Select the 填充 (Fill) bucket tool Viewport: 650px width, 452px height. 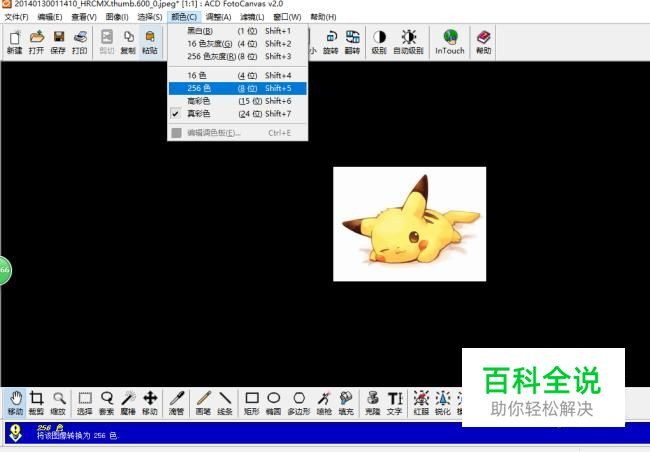point(346,403)
